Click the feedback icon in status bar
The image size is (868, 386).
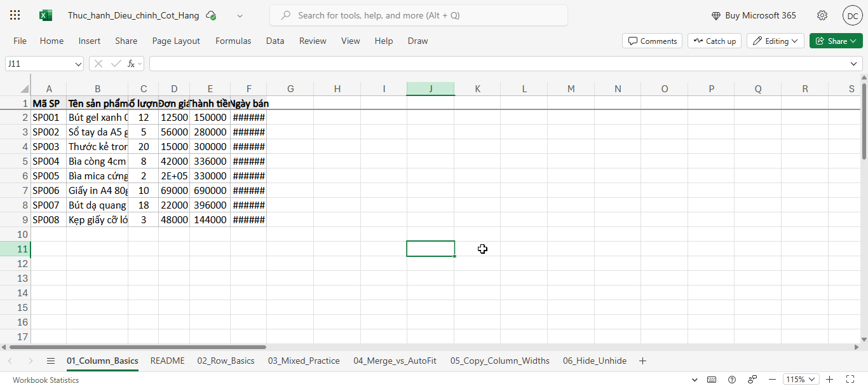[x=752, y=380]
